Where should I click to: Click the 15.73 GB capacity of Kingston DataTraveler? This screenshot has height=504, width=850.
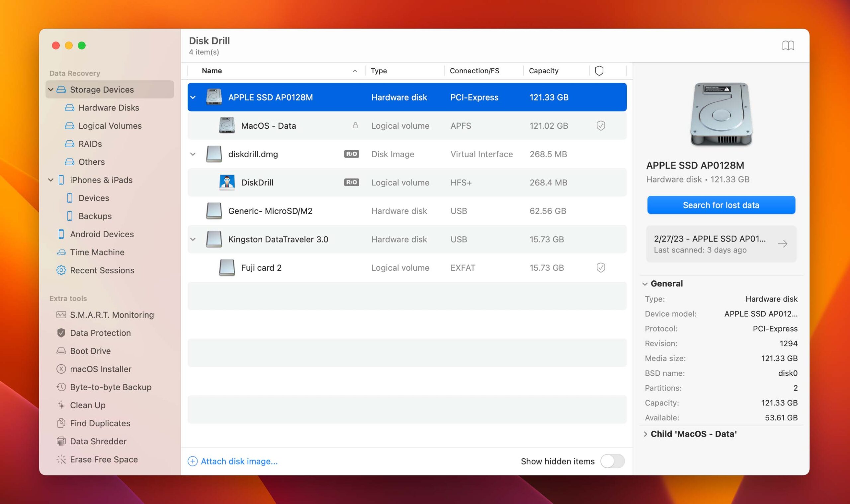click(x=547, y=240)
